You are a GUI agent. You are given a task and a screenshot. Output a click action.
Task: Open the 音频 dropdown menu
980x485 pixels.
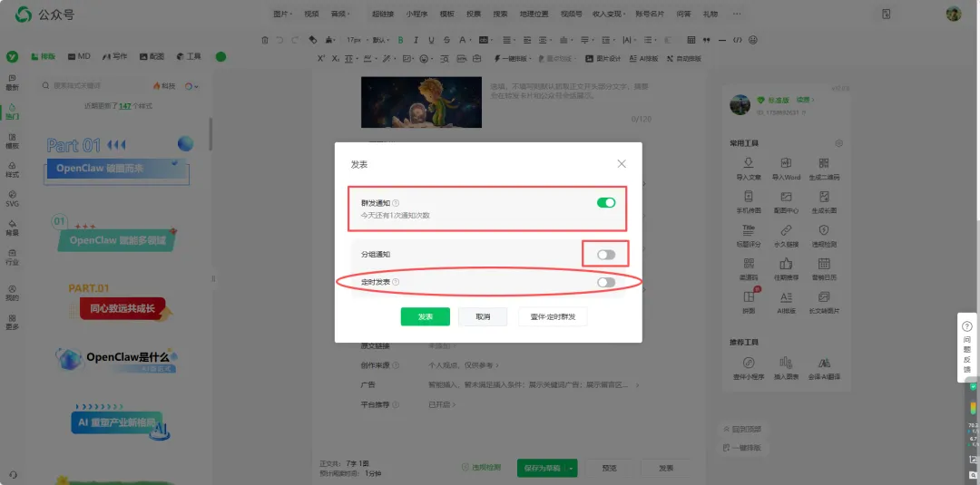tap(340, 14)
